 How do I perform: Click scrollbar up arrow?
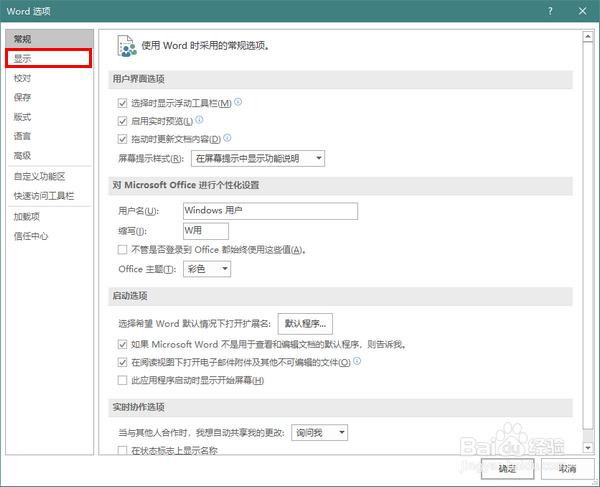click(588, 37)
